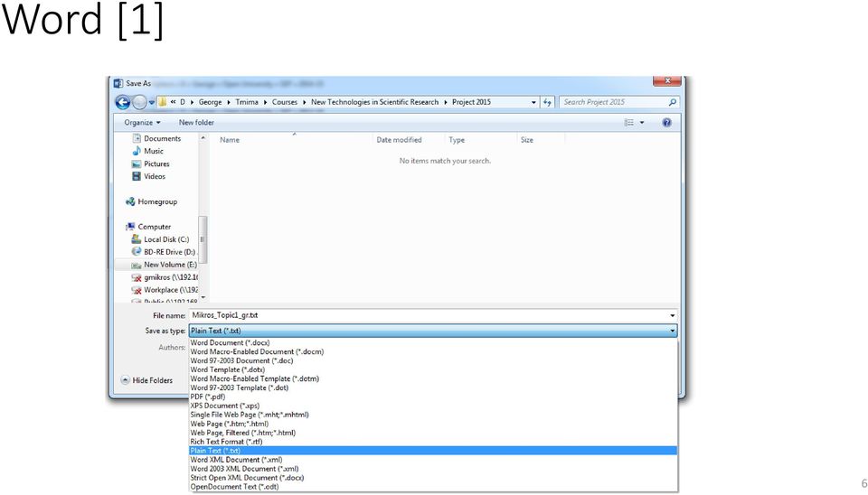
Task: Choose OpenDocument Text (*.odt) file type
Action: tap(433, 487)
